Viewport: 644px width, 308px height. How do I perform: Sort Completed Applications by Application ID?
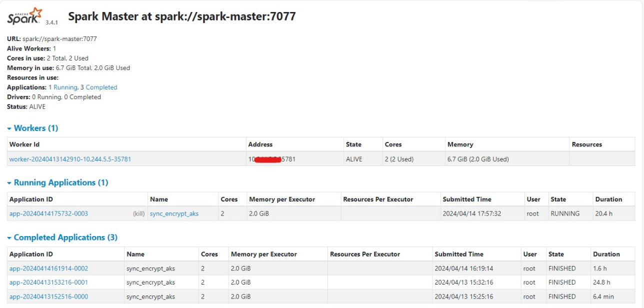tap(31, 254)
